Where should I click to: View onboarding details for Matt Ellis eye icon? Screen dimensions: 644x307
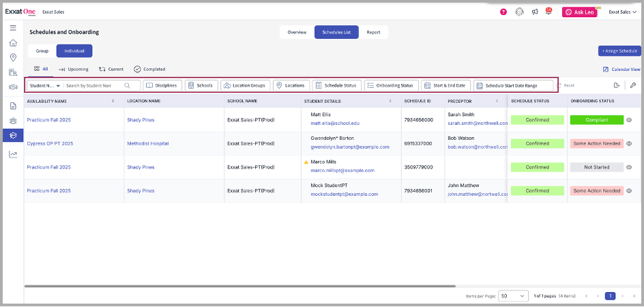[629, 120]
